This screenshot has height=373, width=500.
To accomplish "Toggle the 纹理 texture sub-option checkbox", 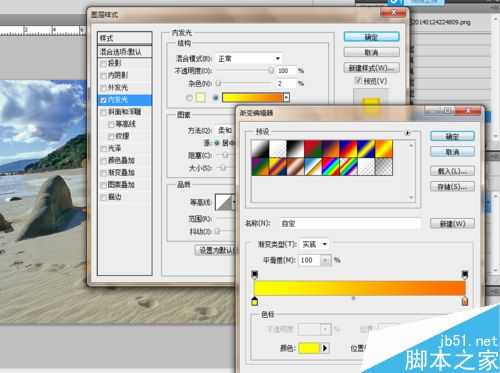I will tap(111, 136).
